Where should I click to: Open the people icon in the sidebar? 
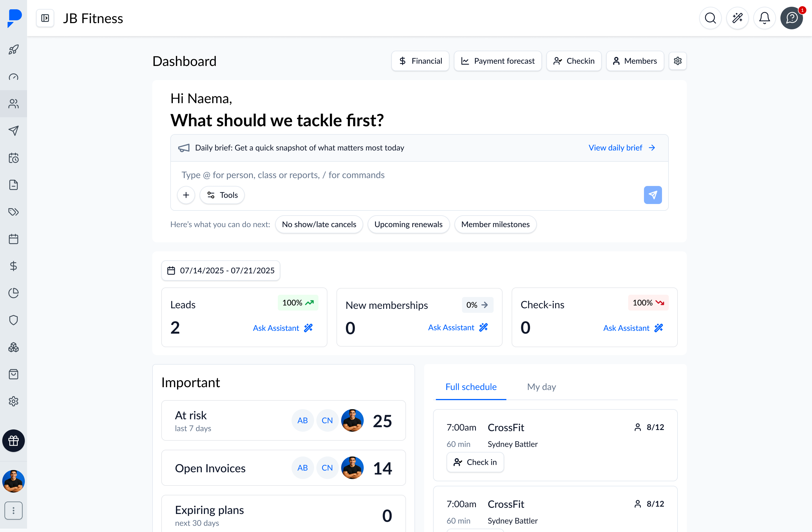coord(14,104)
